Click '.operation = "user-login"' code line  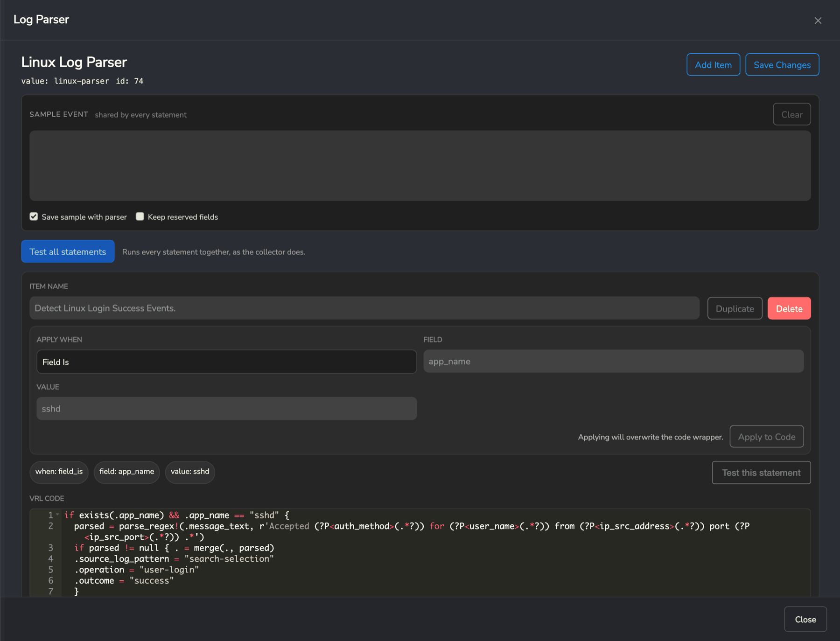point(136,570)
